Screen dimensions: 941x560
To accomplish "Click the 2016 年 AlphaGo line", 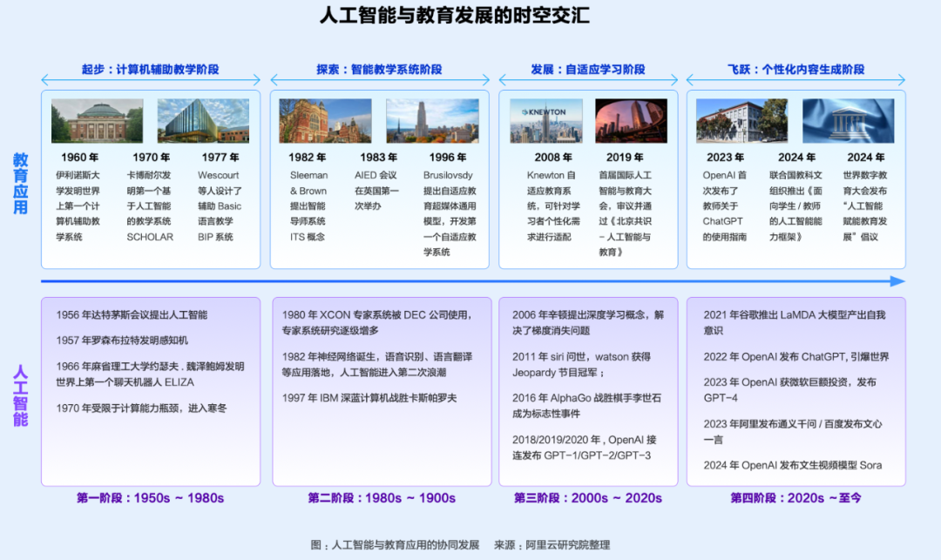I will [586, 406].
